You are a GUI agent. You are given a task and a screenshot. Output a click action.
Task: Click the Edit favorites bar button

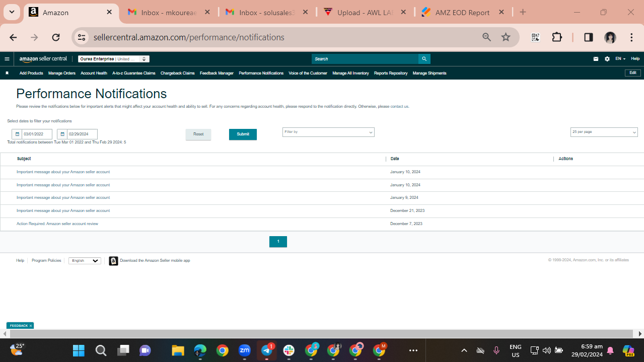point(633,73)
